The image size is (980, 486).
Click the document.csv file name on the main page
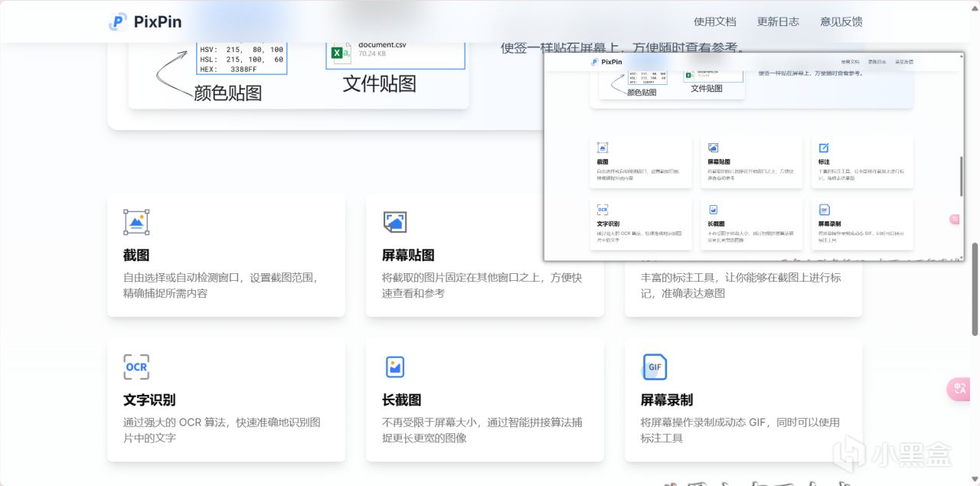point(382,44)
